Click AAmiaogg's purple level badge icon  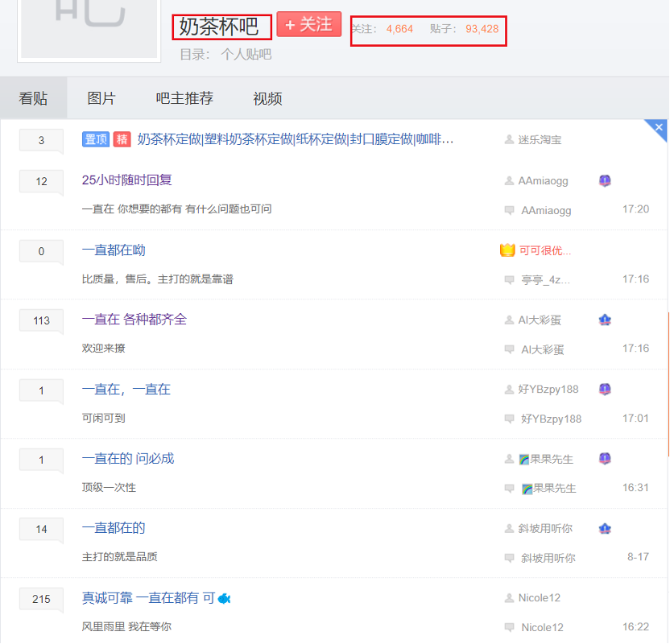[x=605, y=181]
